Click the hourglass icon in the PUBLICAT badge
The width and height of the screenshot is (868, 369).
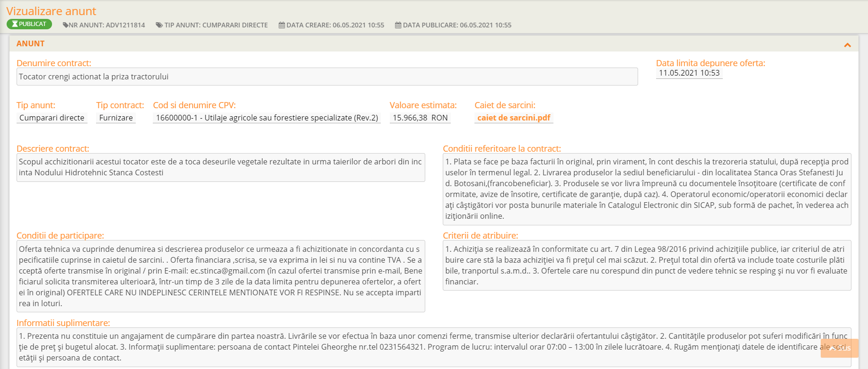(15, 24)
